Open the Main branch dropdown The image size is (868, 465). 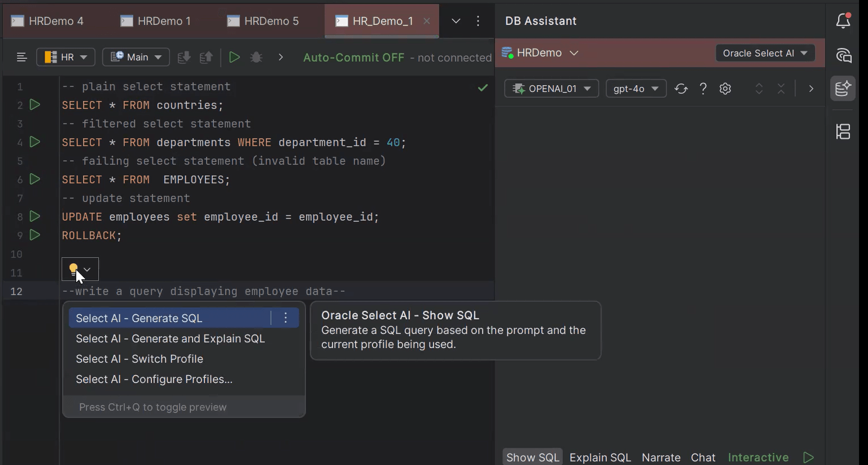point(136,57)
